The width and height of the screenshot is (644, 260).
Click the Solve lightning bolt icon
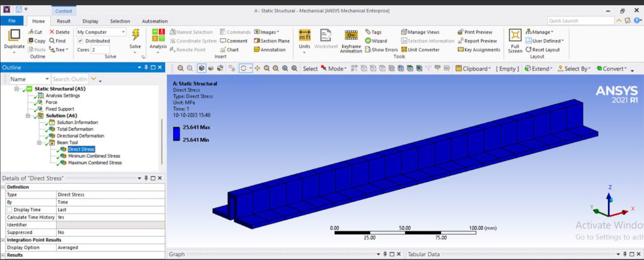[135, 35]
